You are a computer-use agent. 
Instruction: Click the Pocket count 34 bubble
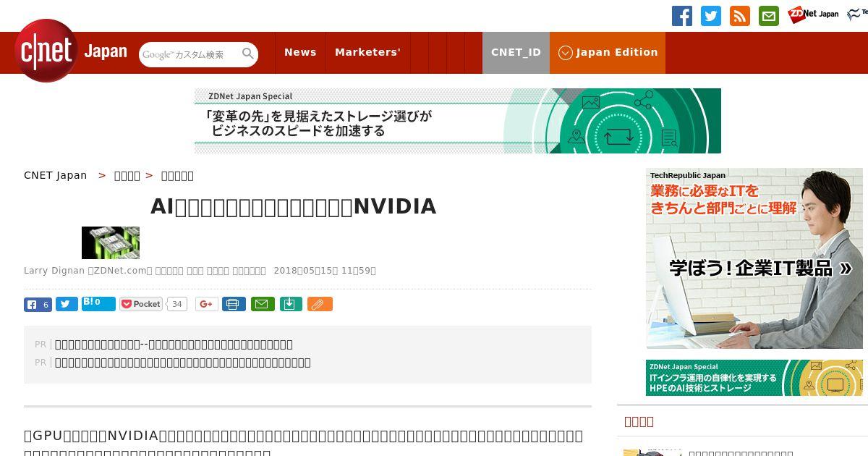pos(177,304)
